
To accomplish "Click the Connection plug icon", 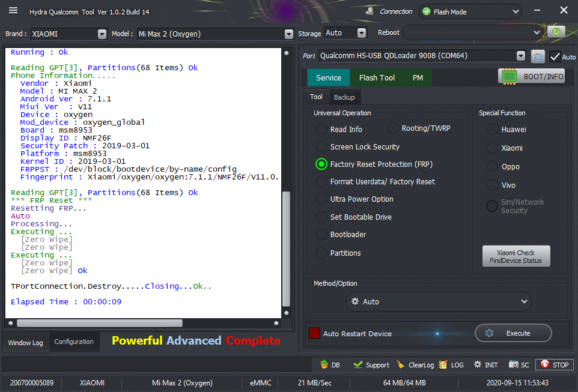I will coord(370,11).
